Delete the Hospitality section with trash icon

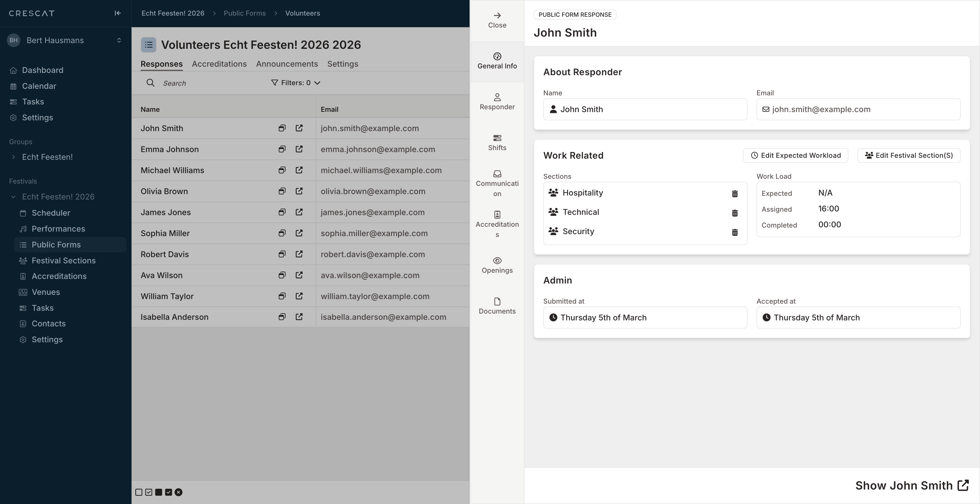[x=735, y=194]
